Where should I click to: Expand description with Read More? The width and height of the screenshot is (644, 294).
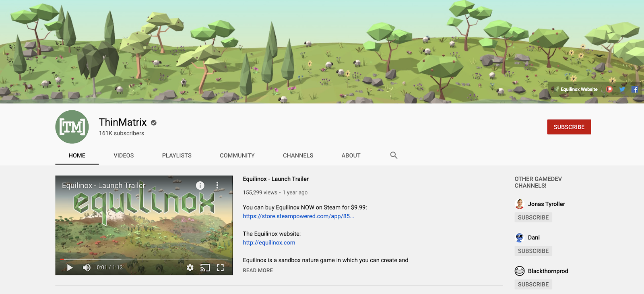tap(258, 271)
